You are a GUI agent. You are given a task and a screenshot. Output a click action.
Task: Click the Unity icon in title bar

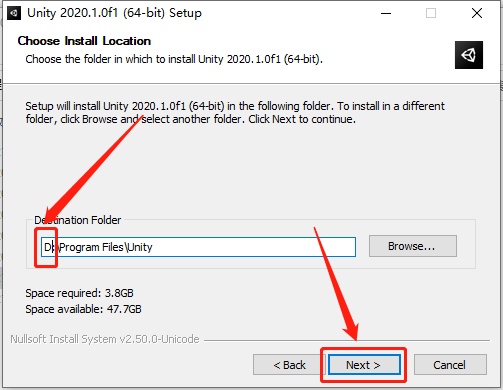tap(14, 13)
